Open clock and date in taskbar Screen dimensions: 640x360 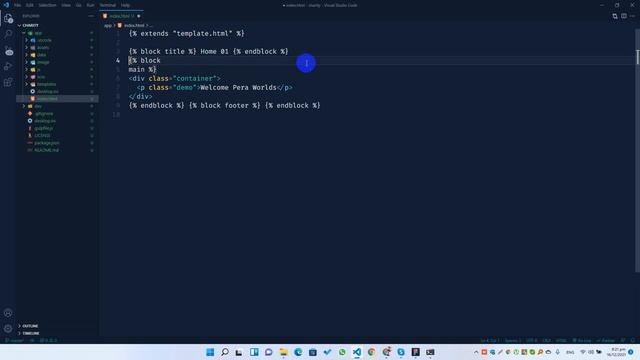pyautogui.click(x=616, y=352)
